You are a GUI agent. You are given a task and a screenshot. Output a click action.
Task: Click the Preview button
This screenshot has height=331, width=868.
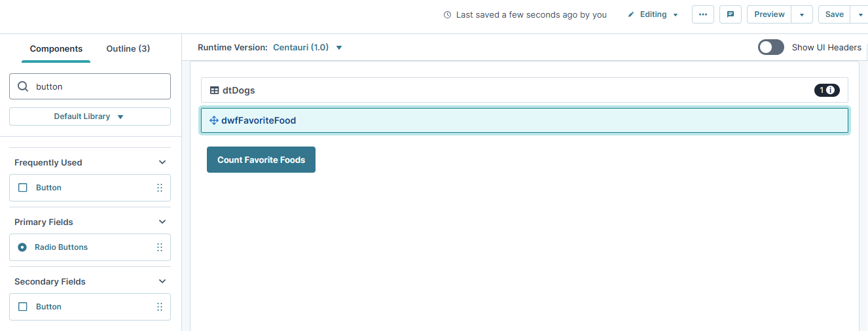[769, 14]
